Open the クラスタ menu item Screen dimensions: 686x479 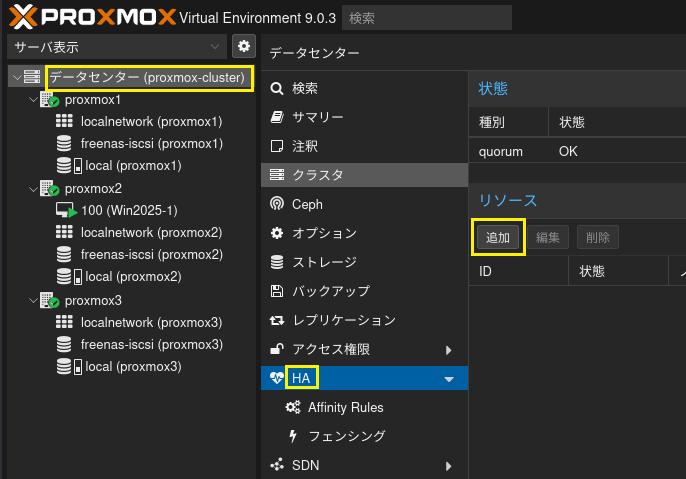coord(364,175)
